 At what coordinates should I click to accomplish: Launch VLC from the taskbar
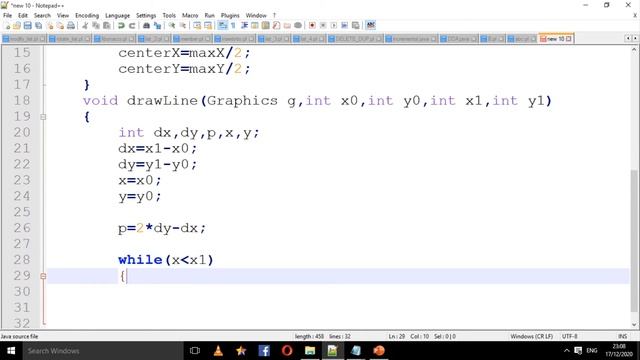click(218, 351)
